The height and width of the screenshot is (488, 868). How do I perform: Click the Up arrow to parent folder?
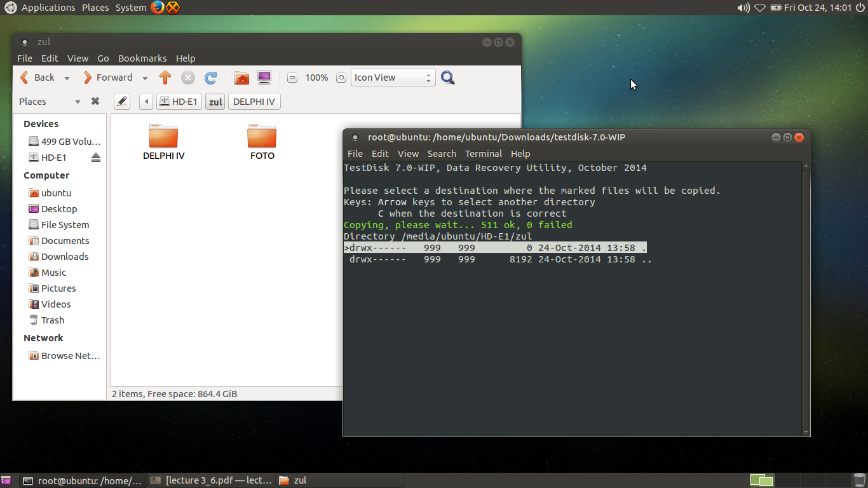[165, 78]
